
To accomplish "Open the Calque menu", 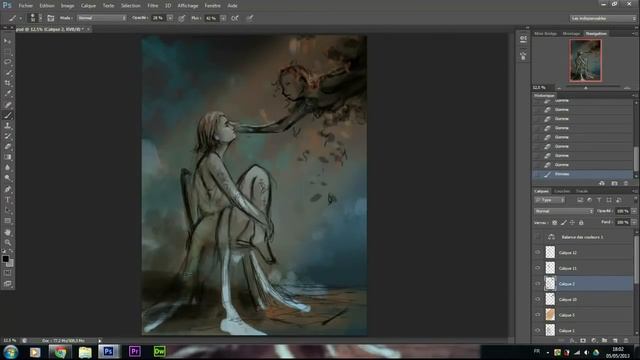I will point(88,6).
